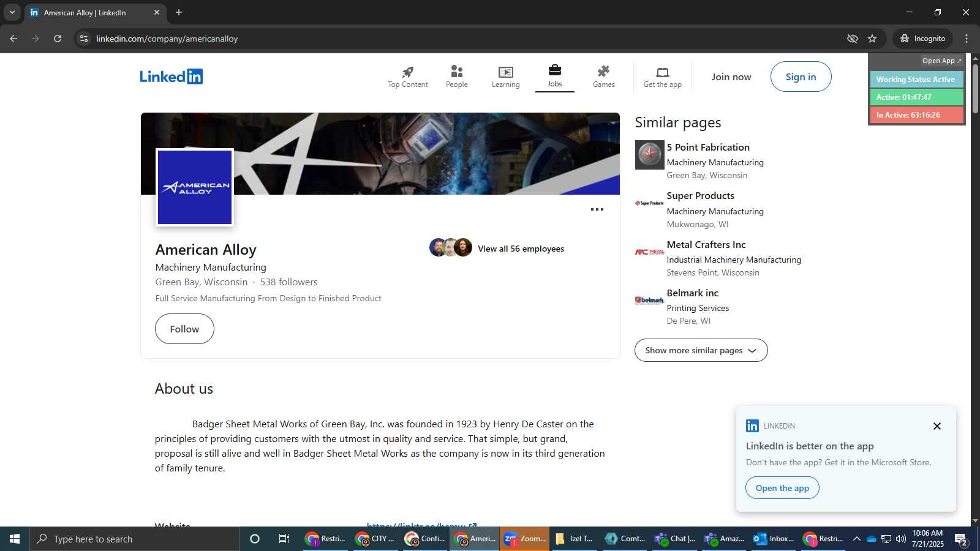The image size is (980, 551).
Task: Show hidden system tray icons
Action: (856, 539)
